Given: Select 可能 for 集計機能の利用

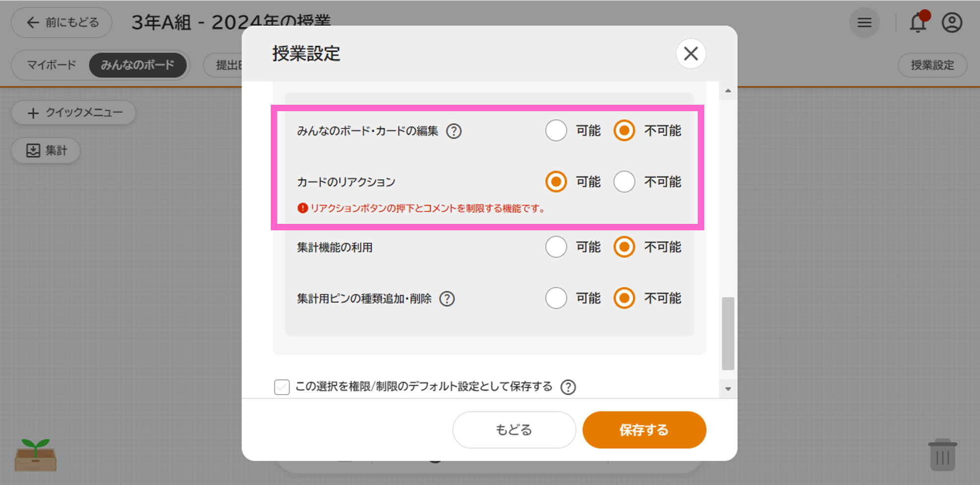Looking at the screenshot, I should coord(556,247).
